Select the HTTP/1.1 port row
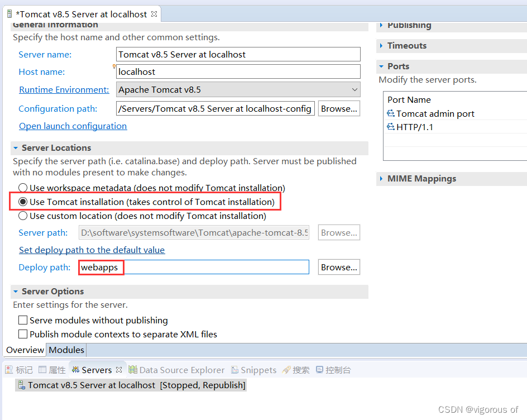The height and width of the screenshot is (420, 527). [456, 127]
